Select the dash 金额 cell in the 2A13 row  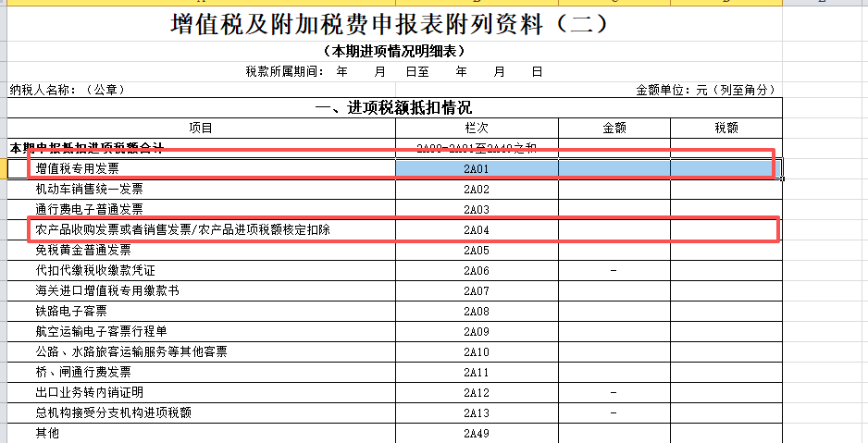click(614, 413)
